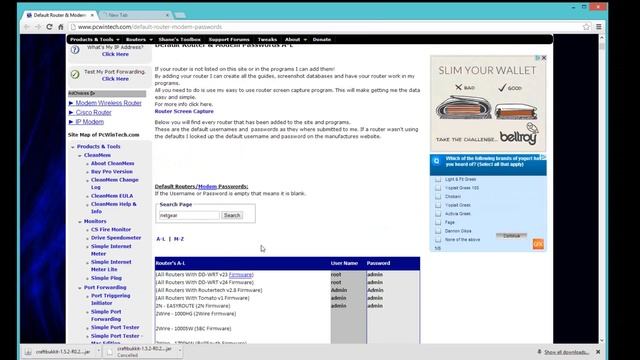Open Shane's Toolbox menu item
The image size is (640, 360).
pos(180,40)
